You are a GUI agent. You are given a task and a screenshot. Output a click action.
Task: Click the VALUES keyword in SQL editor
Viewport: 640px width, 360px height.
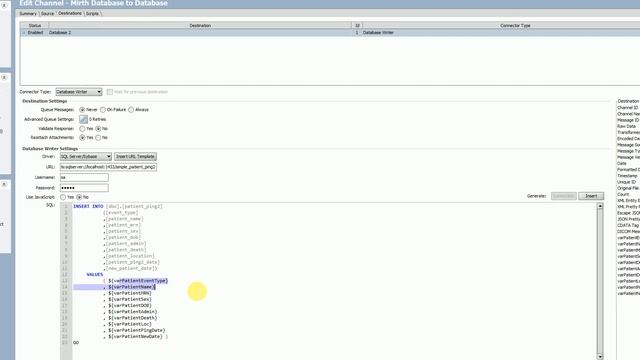(95, 274)
